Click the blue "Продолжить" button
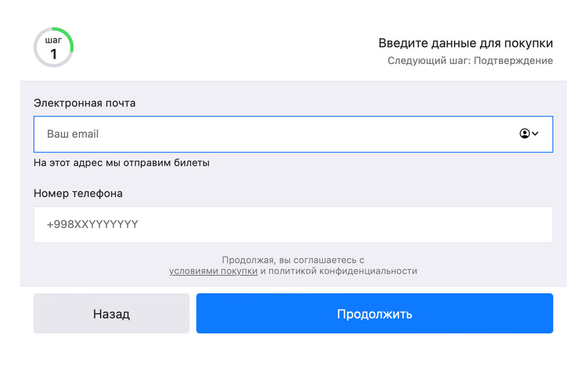Viewport: 588px width, 392px height. (374, 314)
